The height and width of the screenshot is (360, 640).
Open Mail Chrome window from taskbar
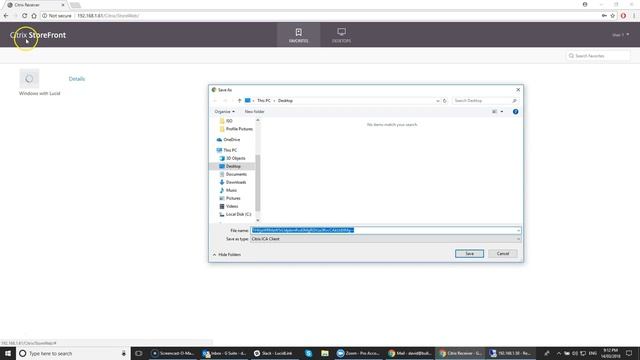(x=409, y=353)
